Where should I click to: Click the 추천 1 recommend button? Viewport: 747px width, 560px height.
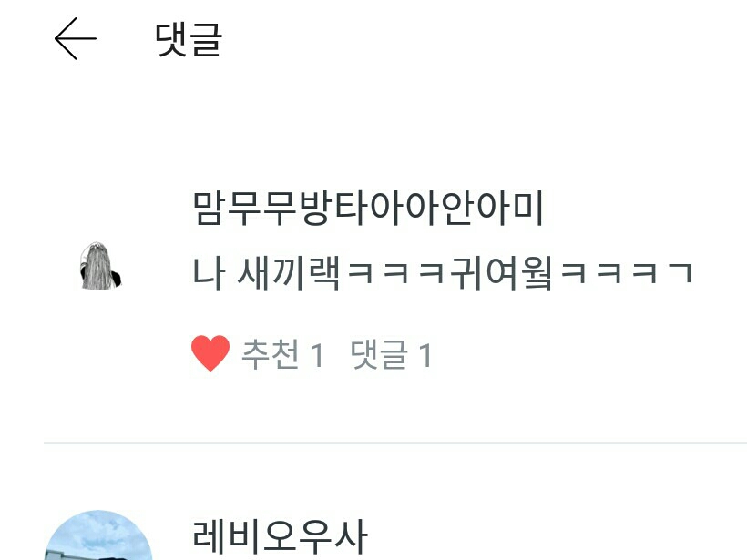click(x=283, y=355)
